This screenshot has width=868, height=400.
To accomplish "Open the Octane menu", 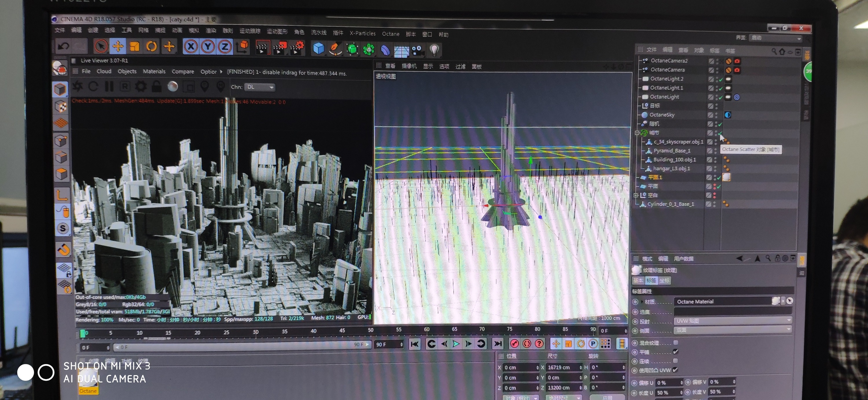I will pyautogui.click(x=390, y=34).
